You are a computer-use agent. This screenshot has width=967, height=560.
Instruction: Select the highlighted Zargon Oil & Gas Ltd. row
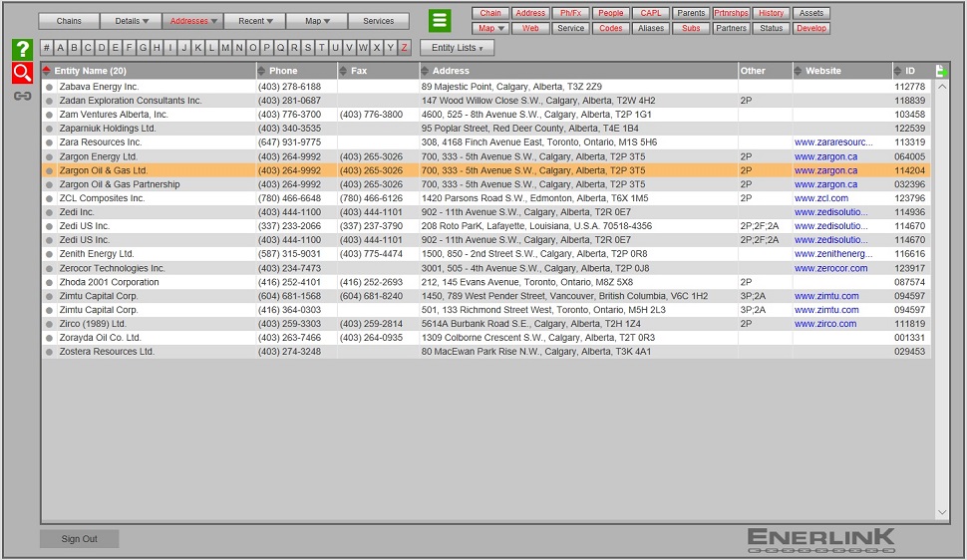pyautogui.click(x=485, y=170)
